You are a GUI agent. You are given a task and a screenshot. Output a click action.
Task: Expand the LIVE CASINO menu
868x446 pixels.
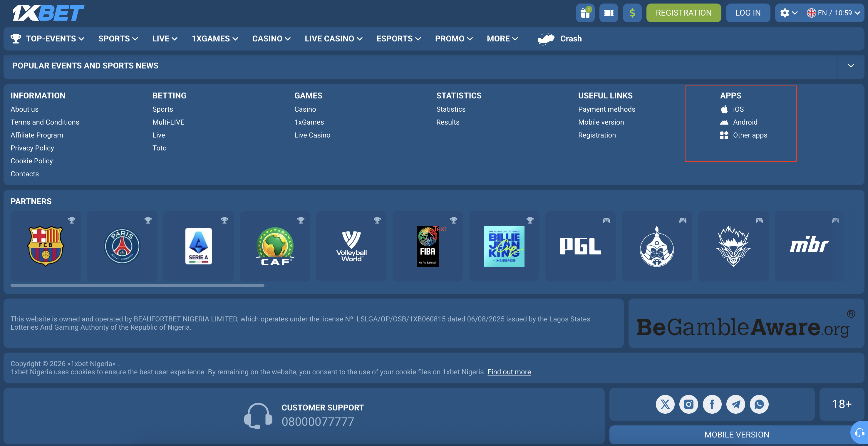coord(334,39)
